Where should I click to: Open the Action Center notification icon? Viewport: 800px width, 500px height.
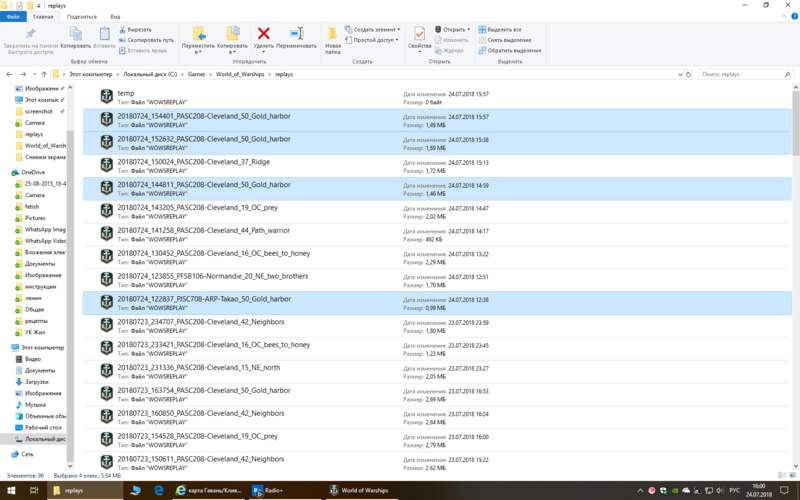click(784, 490)
